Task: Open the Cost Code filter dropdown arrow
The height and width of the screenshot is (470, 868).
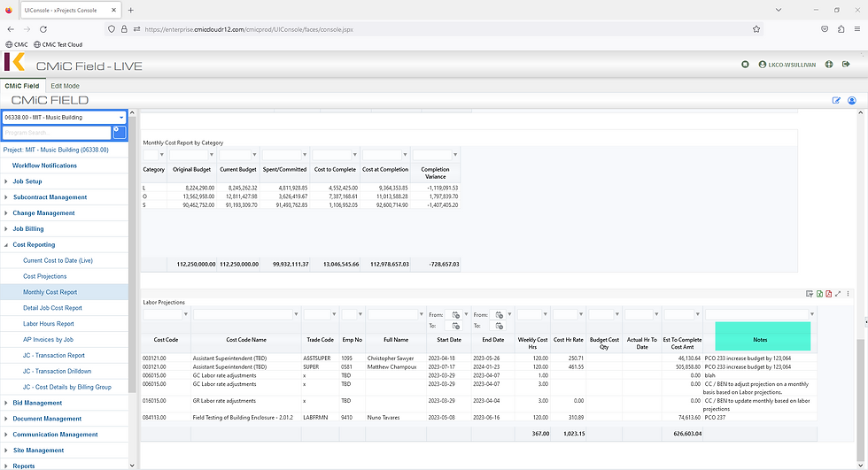Action: click(x=185, y=314)
